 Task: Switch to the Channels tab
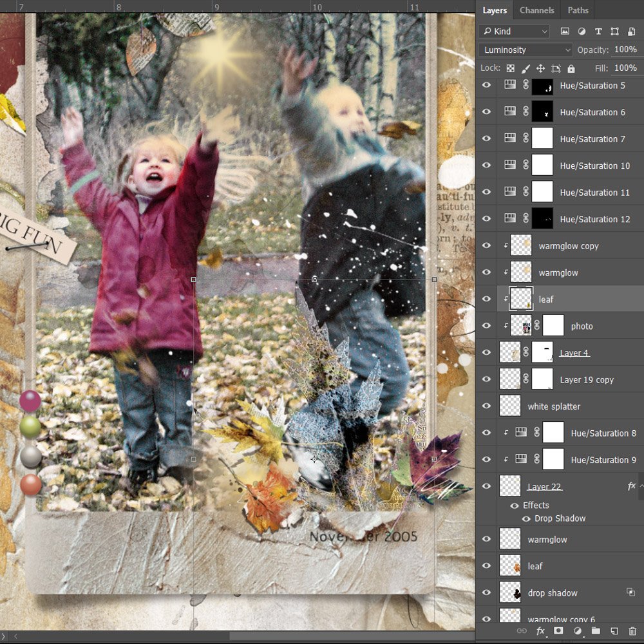click(x=536, y=10)
